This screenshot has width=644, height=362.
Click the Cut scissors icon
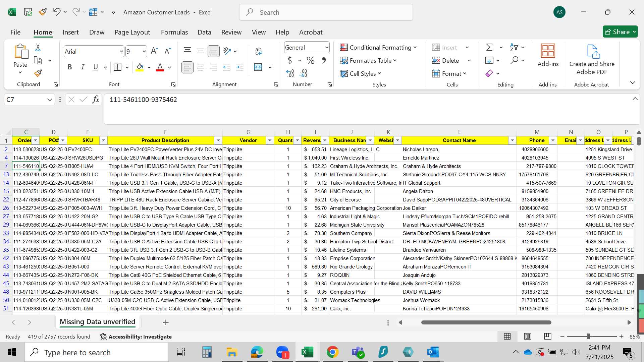38,48
